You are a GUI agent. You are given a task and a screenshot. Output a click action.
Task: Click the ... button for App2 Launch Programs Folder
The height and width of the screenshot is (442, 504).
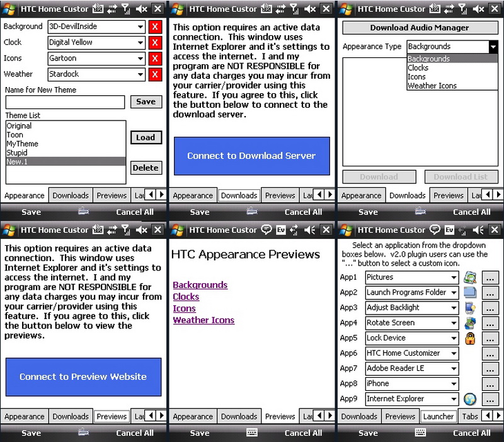click(490, 293)
